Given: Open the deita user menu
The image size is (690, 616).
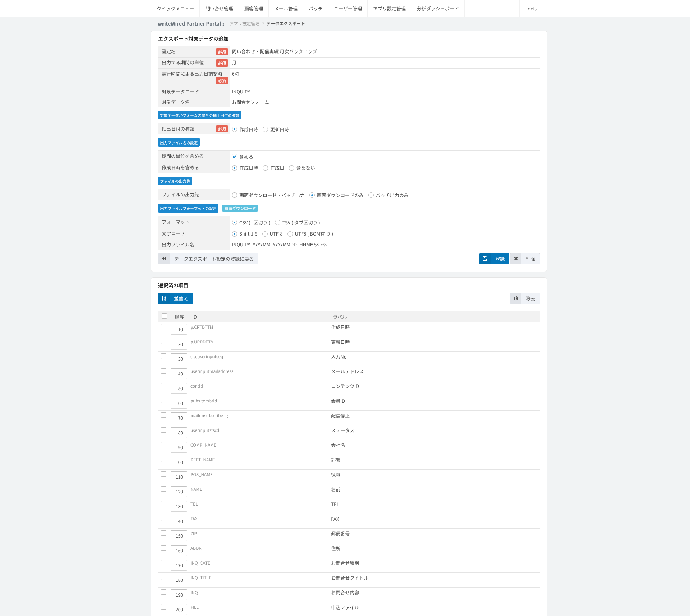Looking at the screenshot, I should point(533,9).
